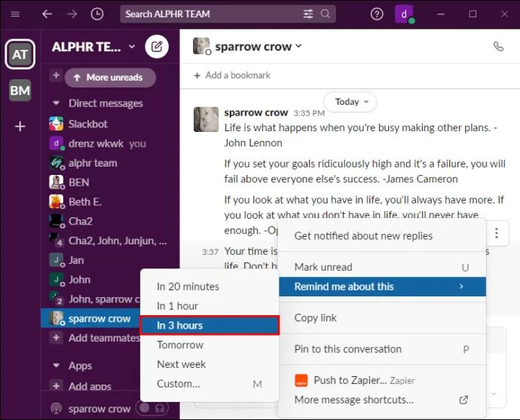Click conversation header sparrow crow avatar

[x=202, y=46]
